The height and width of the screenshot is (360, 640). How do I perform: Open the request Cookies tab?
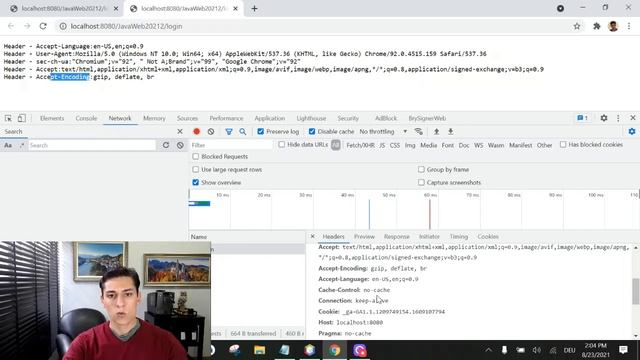(488, 236)
